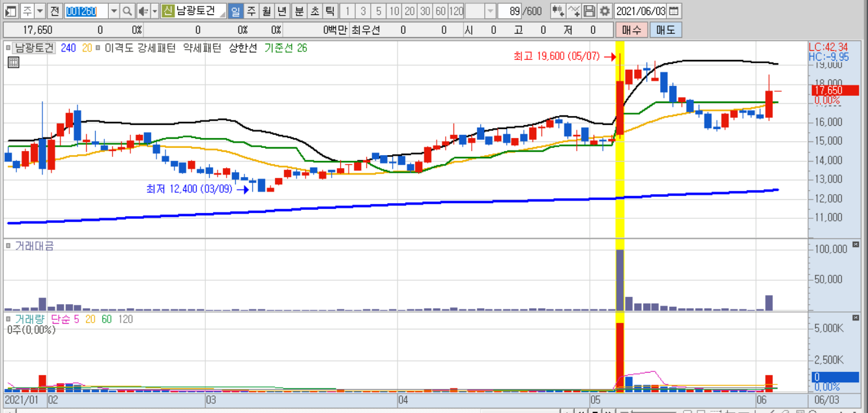Click the grid table icon below legend
Image resolution: width=868 pixels, height=413 pixels.
point(12,62)
